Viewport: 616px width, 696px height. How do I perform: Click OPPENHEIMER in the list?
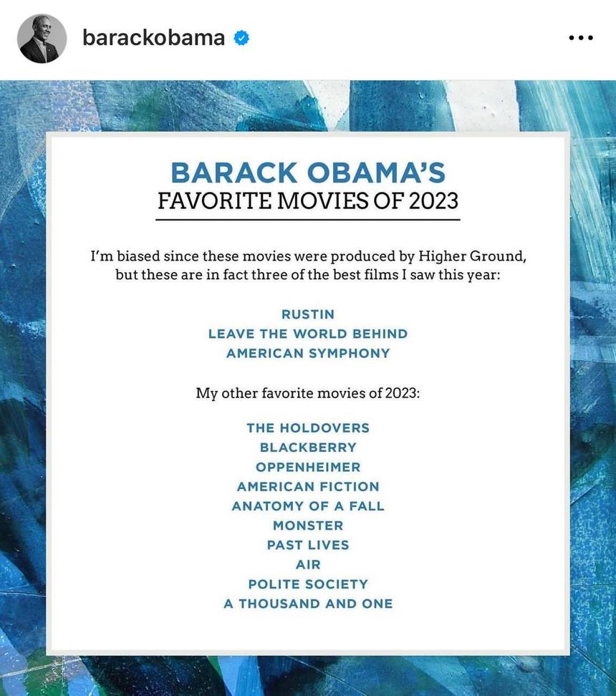coord(308,467)
